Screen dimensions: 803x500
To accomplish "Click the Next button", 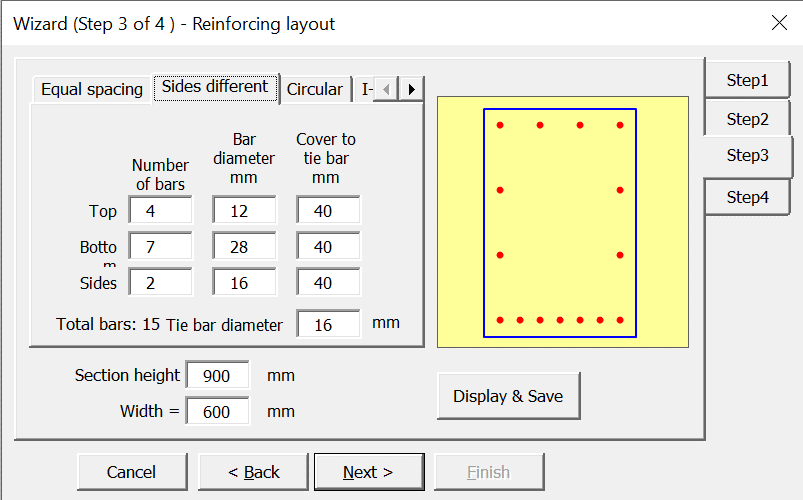I will 368,472.
